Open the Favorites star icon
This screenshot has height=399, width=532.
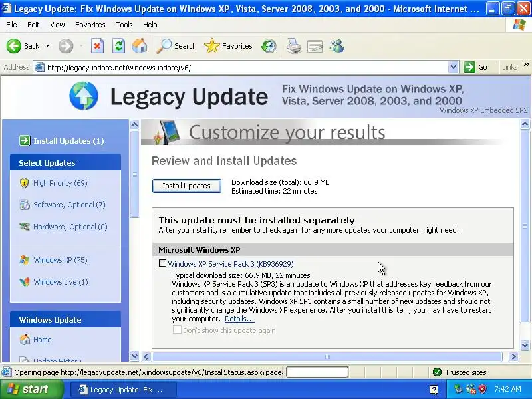point(212,46)
